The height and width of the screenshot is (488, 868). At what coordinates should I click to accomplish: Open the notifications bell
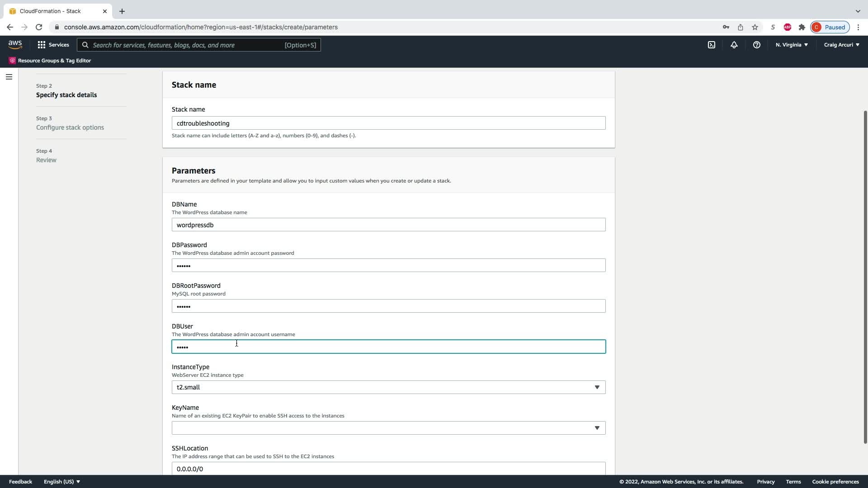(734, 45)
